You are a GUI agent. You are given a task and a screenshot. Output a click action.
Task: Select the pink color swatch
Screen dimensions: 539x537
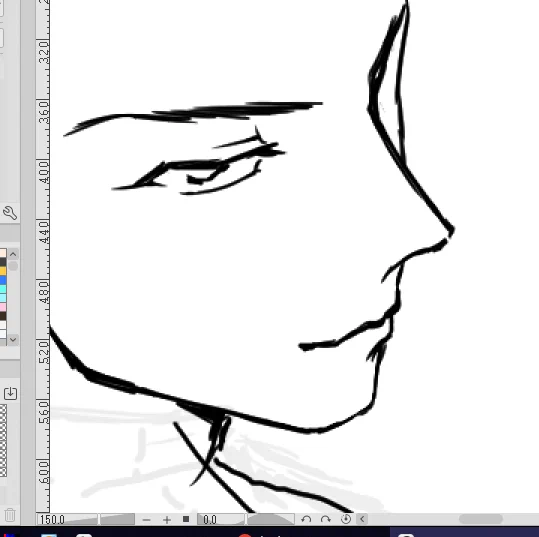(x=3, y=307)
